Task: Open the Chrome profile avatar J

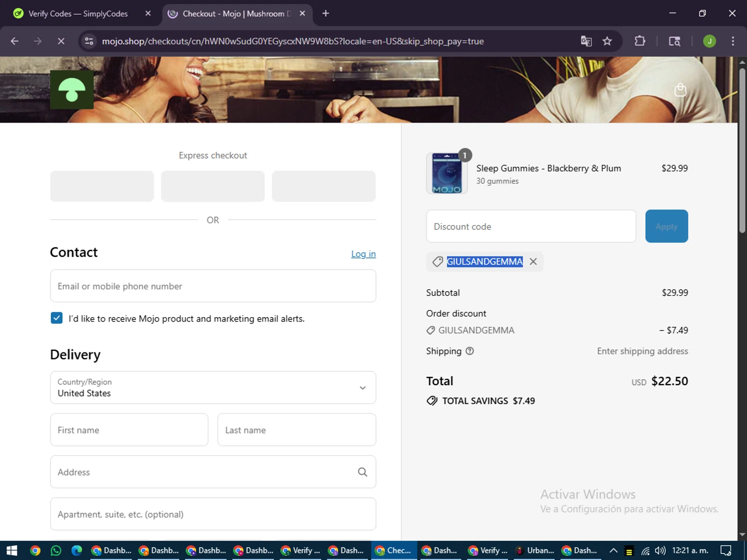Action: click(709, 41)
